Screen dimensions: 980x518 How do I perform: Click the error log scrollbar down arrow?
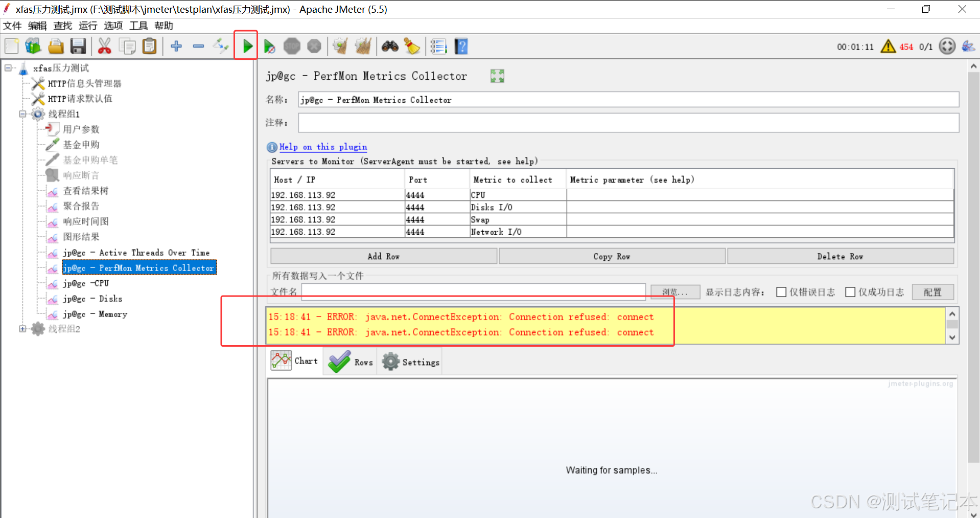952,337
